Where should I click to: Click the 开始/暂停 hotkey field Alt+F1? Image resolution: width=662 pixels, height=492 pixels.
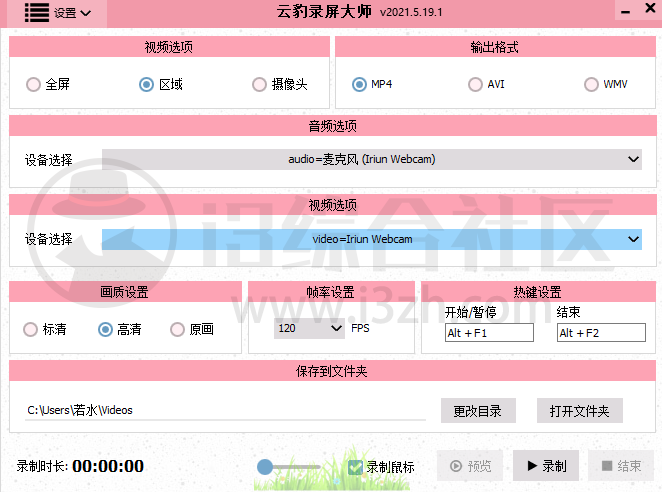click(x=489, y=333)
